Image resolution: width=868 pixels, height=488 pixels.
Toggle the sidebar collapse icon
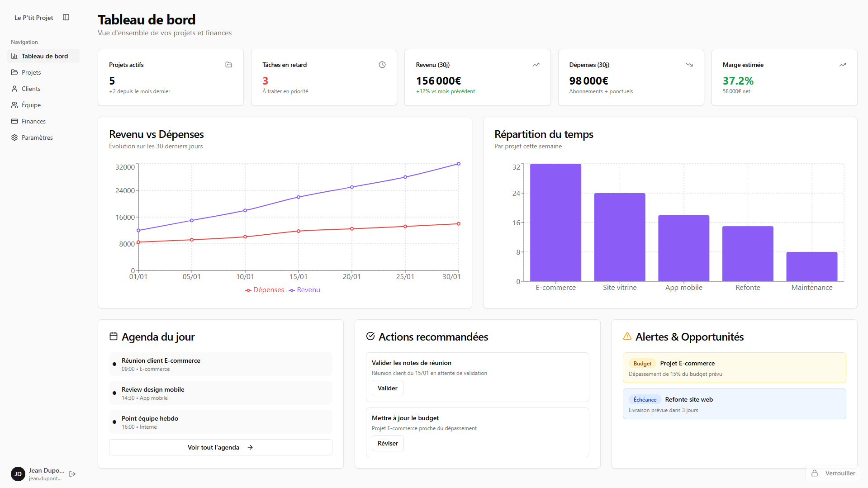66,18
